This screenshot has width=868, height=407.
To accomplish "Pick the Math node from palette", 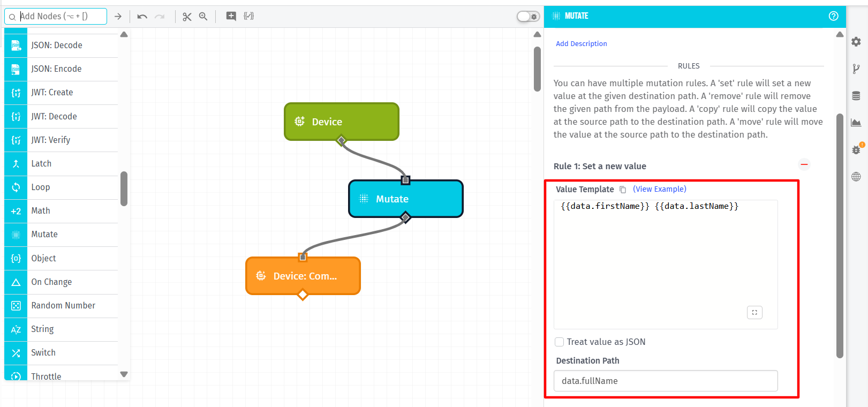I will [x=61, y=211].
